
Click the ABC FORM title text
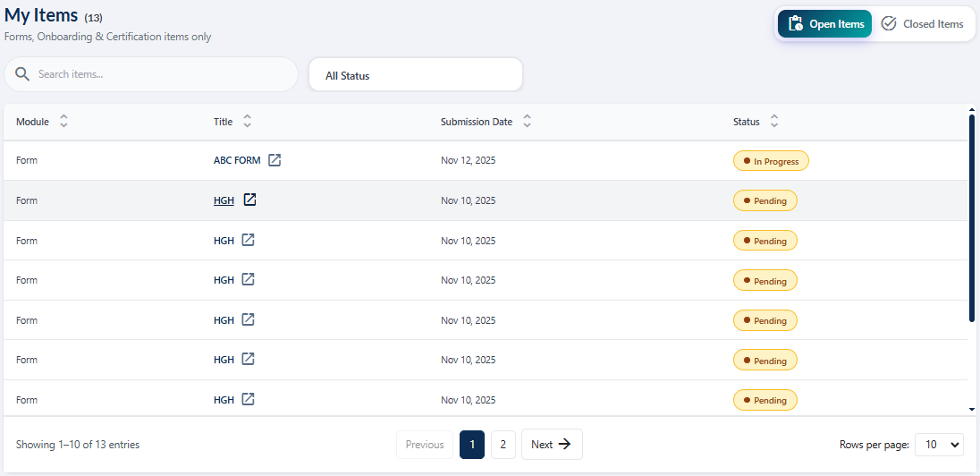pos(237,161)
